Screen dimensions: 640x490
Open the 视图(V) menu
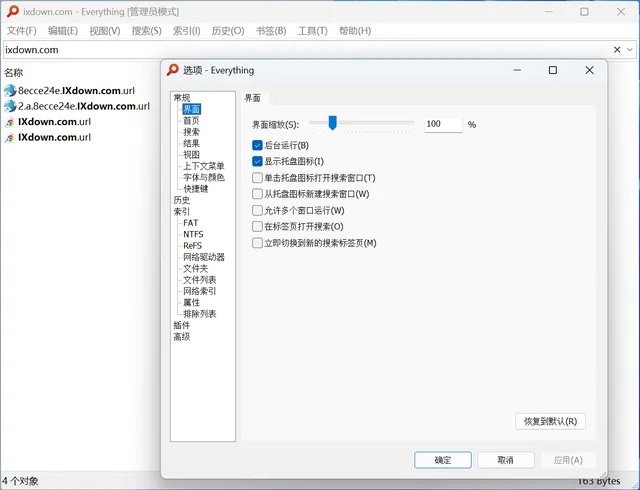coord(105,31)
